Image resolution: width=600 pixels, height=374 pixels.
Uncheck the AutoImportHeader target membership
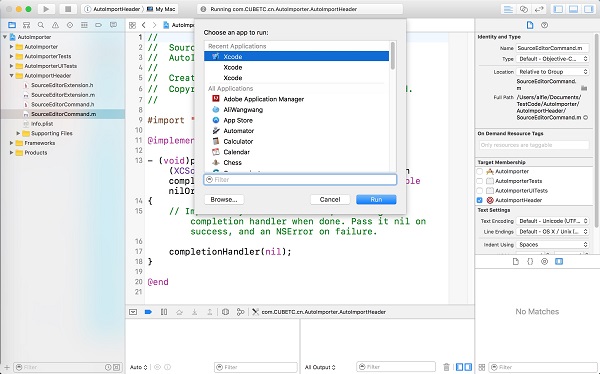click(480, 200)
